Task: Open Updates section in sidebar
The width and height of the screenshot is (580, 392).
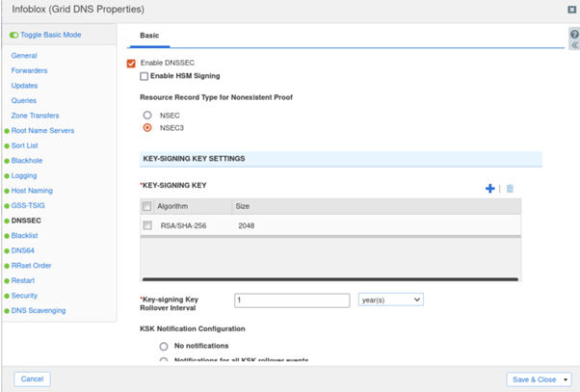Action: (x=24, y=86)
